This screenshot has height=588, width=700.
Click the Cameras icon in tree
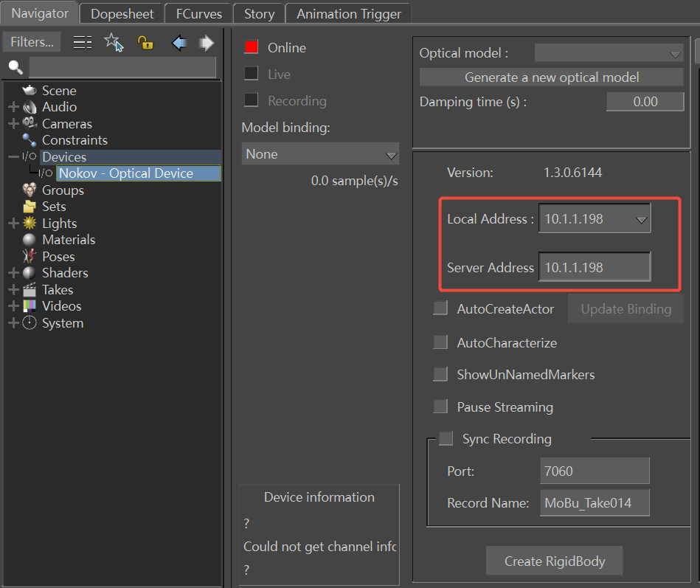(30, 123)
